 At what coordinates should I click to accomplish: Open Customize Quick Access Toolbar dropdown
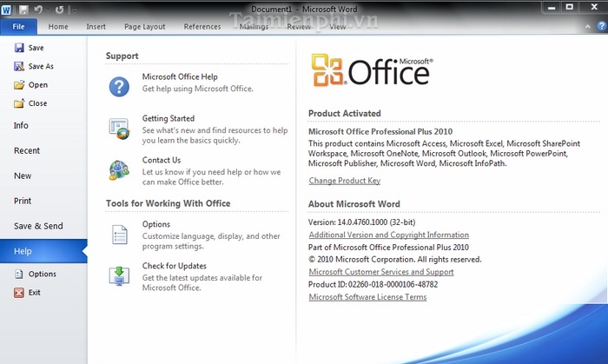(75, 10)
